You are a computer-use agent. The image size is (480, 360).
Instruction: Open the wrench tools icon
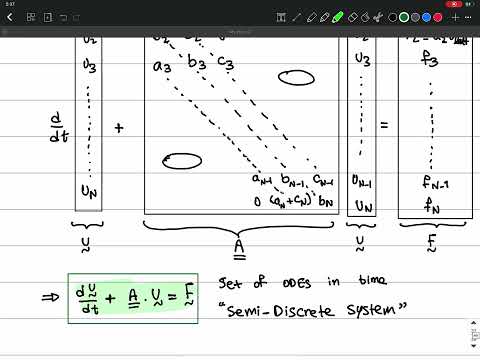tap(378, 17)
